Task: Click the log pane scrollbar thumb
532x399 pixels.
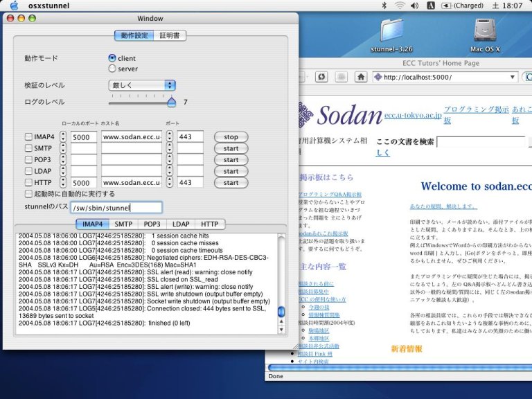Action: pos(281,311)
